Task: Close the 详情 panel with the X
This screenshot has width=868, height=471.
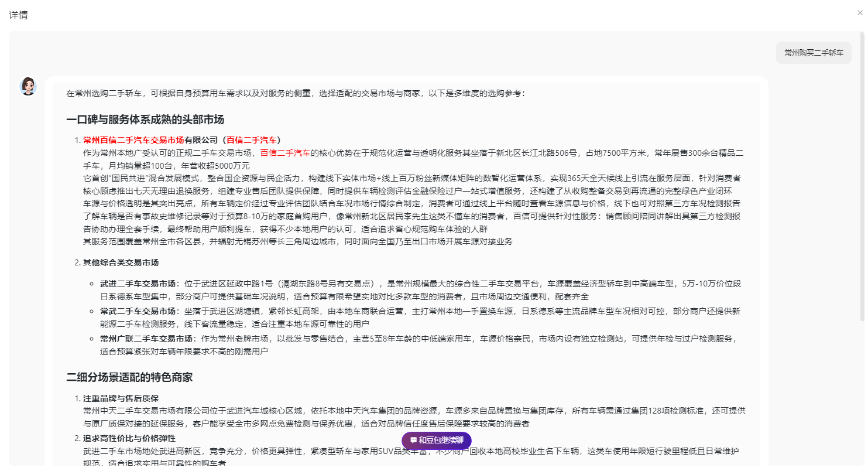Action: [860, 12]
